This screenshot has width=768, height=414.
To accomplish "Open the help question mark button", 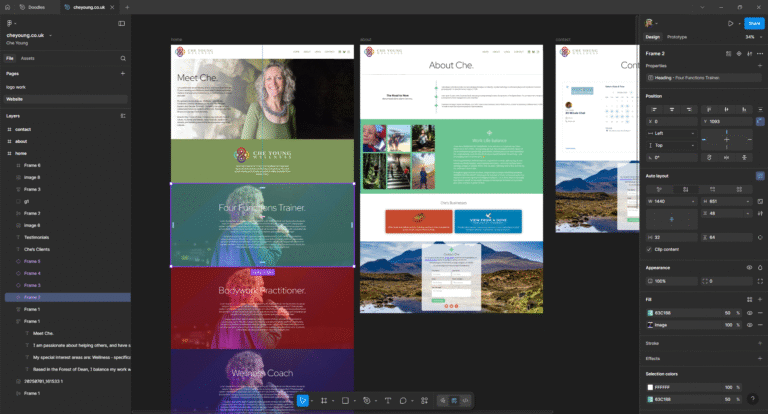I will pyautogui.click(x=752, y=399).
